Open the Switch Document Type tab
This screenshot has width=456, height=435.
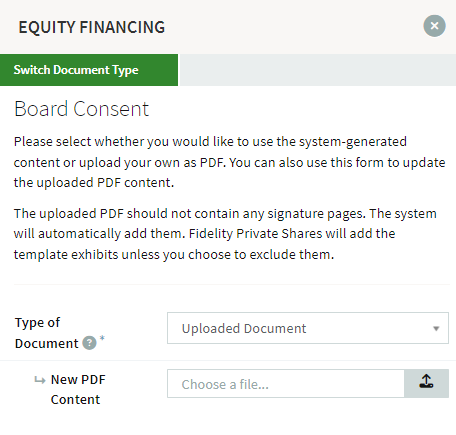[x=89, y=70]
